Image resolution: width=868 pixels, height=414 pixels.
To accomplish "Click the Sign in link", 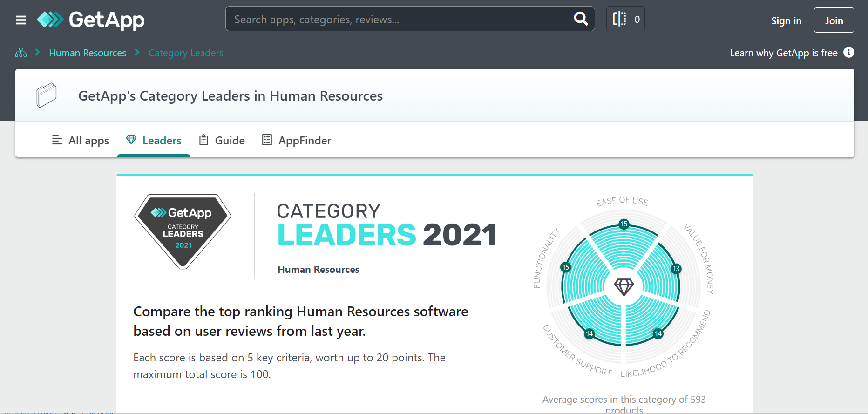I will (786, 20).
